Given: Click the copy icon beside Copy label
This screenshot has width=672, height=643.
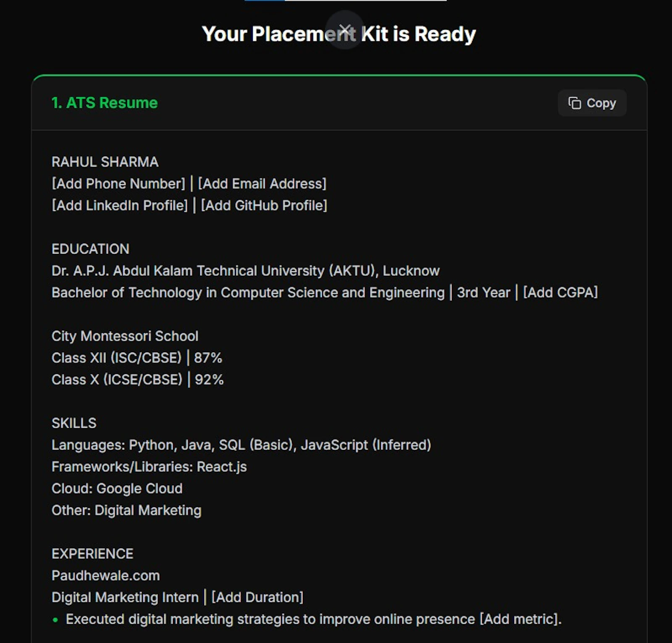Looking at the screenshot, I should pos(574,103).
